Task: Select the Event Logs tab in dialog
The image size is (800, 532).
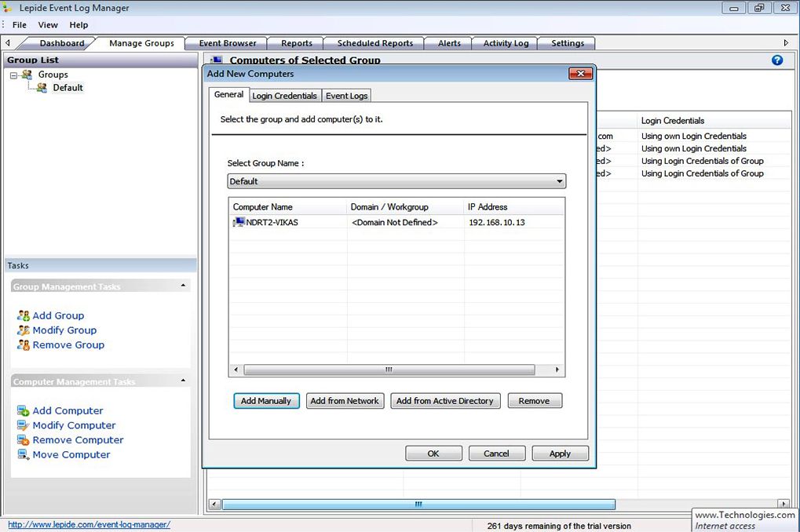Action: click(x=346, y=96)
